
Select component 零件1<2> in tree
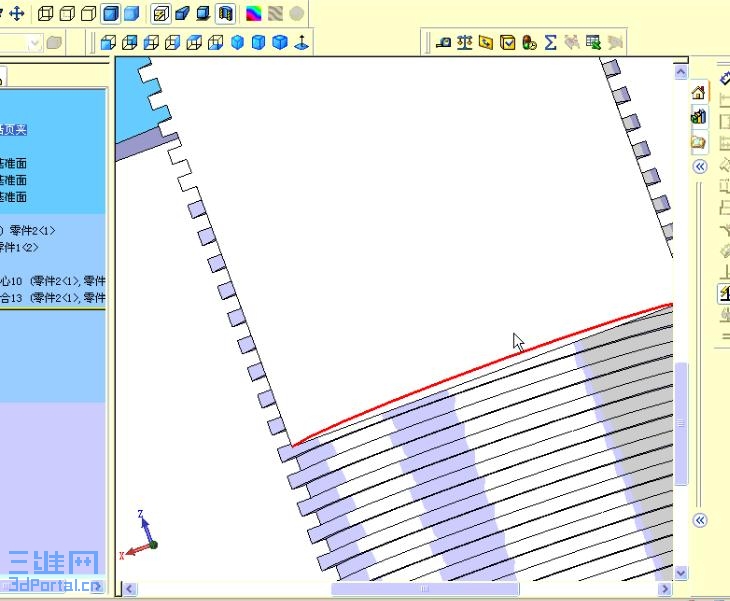click(19, 247)
